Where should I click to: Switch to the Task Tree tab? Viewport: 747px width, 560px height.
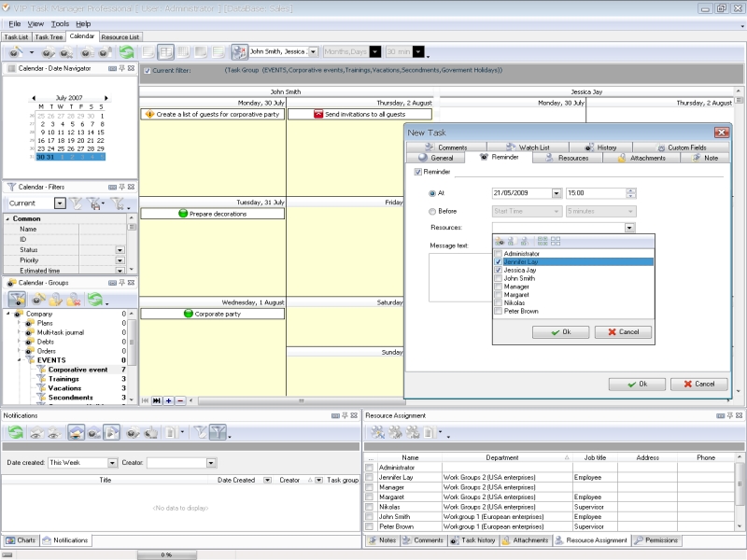(49, 36)
